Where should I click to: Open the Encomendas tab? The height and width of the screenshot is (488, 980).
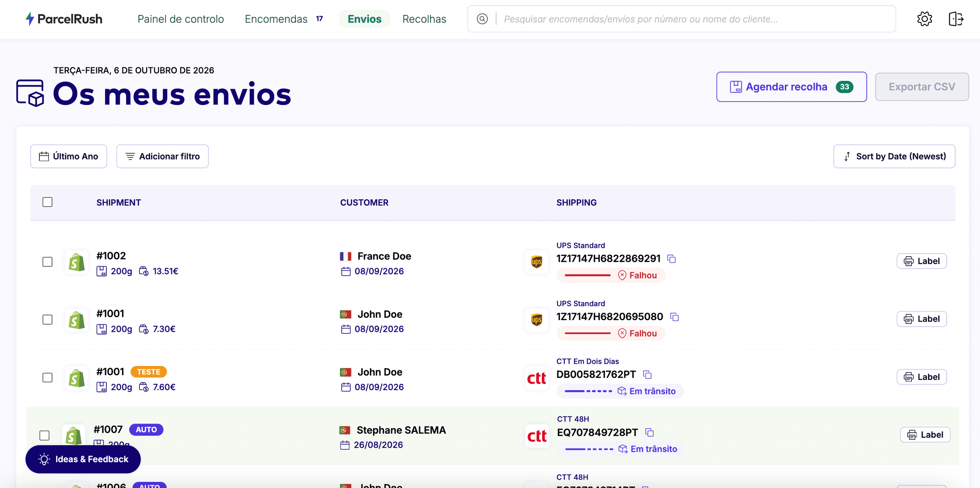point(284,19)
